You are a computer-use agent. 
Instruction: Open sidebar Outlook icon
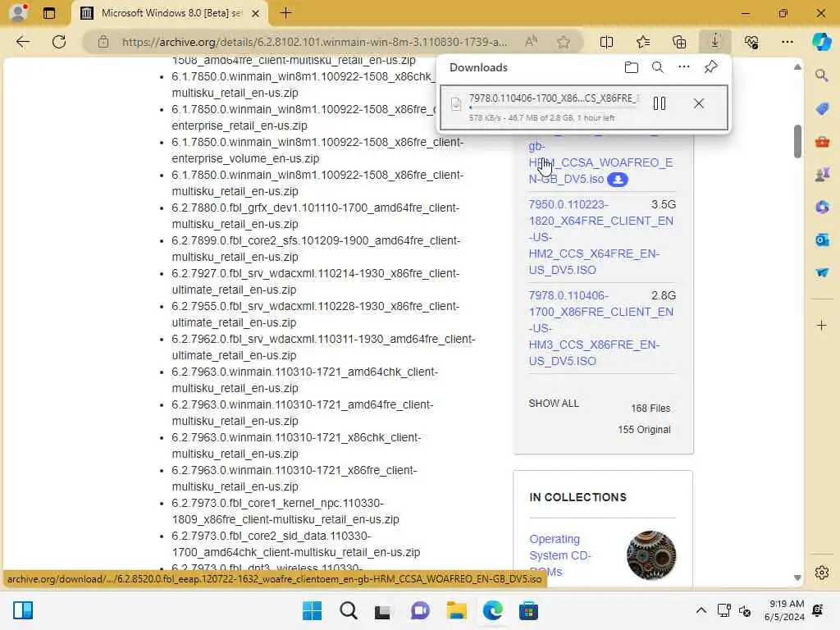coord(822,240)
